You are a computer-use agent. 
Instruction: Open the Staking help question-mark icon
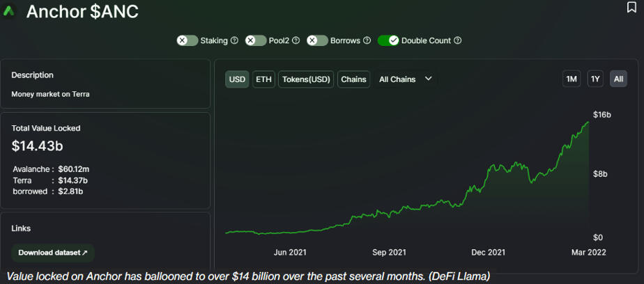pos(234,40)
